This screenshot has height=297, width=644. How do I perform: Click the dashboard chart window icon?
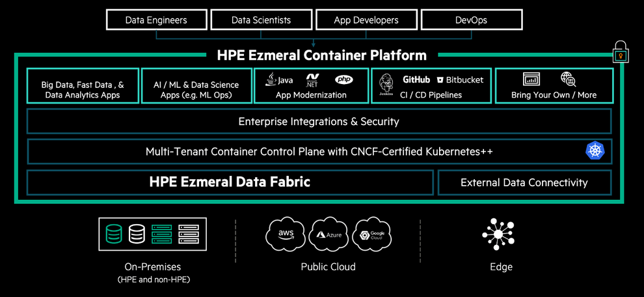(531, 79)
